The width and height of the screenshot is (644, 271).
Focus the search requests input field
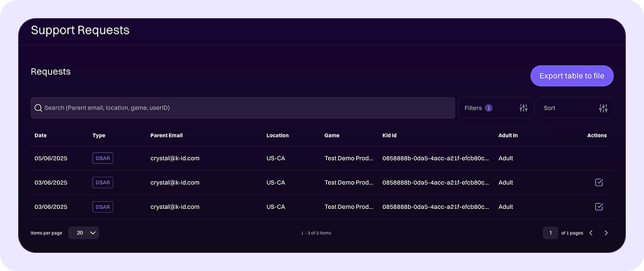pyautogui.click(x=243, y=108)
